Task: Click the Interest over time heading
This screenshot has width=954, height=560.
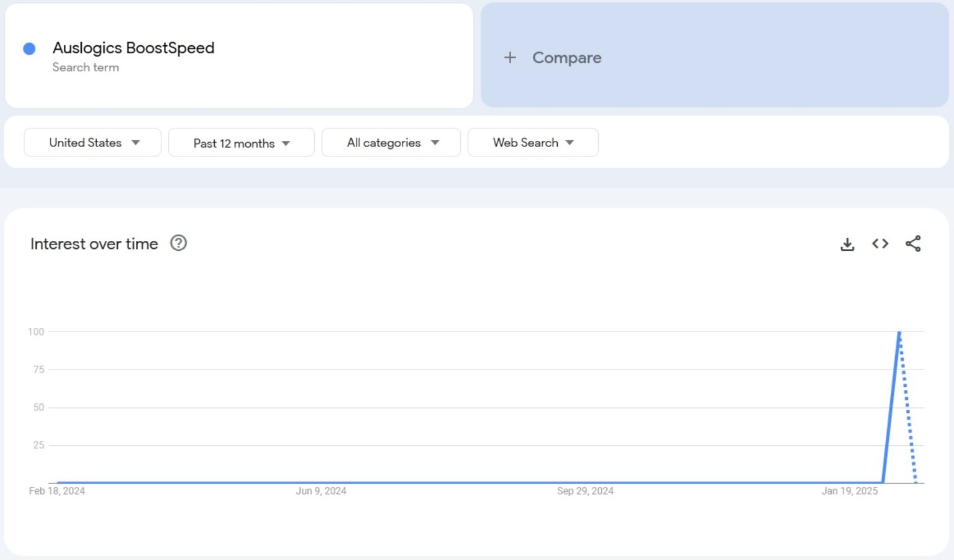Action: (x=94, y=244)
